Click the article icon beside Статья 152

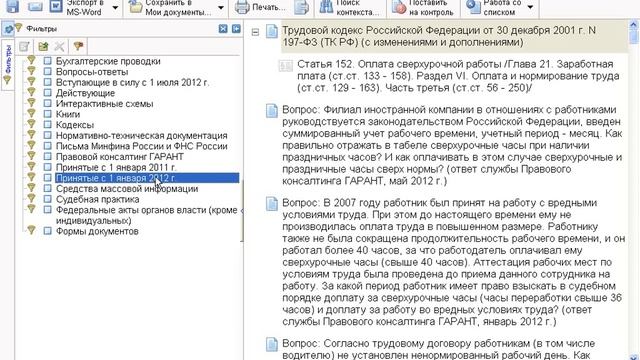coord(285,65)
